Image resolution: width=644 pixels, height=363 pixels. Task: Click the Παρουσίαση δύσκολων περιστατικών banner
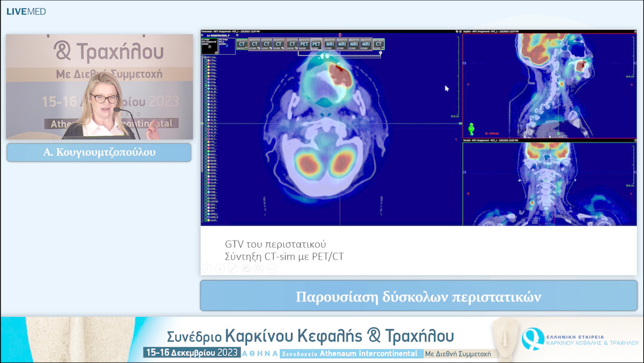click(x=418, y=297)
